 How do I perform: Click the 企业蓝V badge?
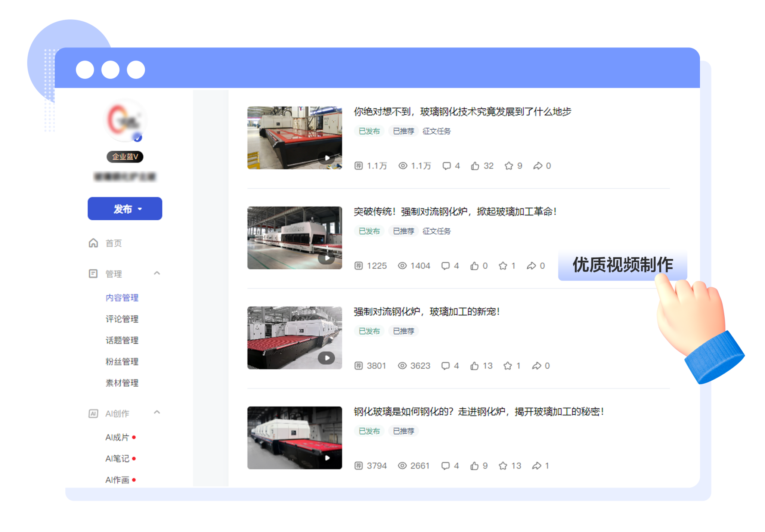click(125, 157)
